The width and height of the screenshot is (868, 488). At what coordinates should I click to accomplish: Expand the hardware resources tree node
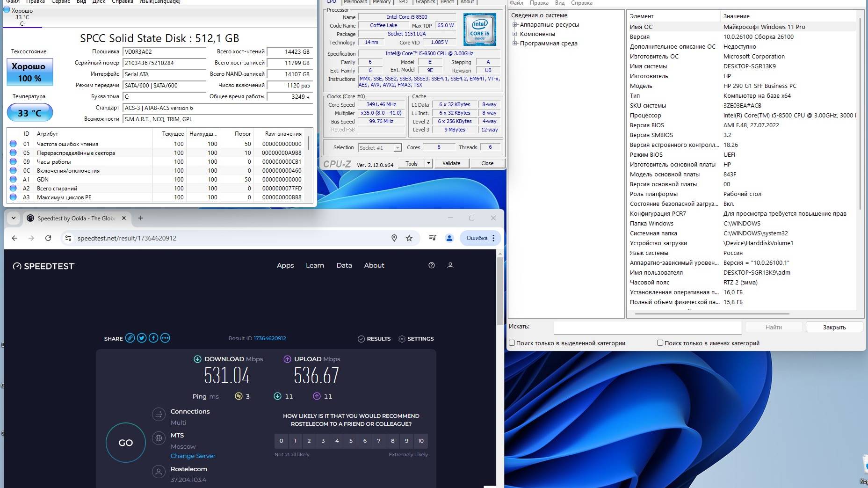pyautogui.click(x=514, y=25)
